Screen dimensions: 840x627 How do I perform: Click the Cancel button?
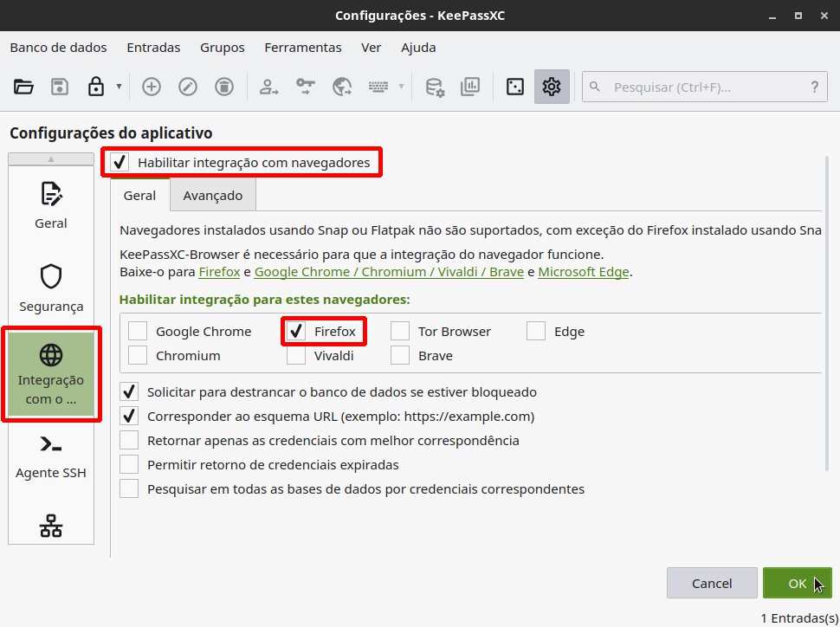(x=712, y=583)
